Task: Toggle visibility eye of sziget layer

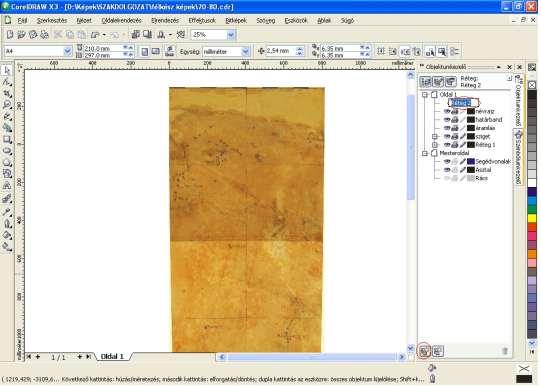Action: coord(447,136)
